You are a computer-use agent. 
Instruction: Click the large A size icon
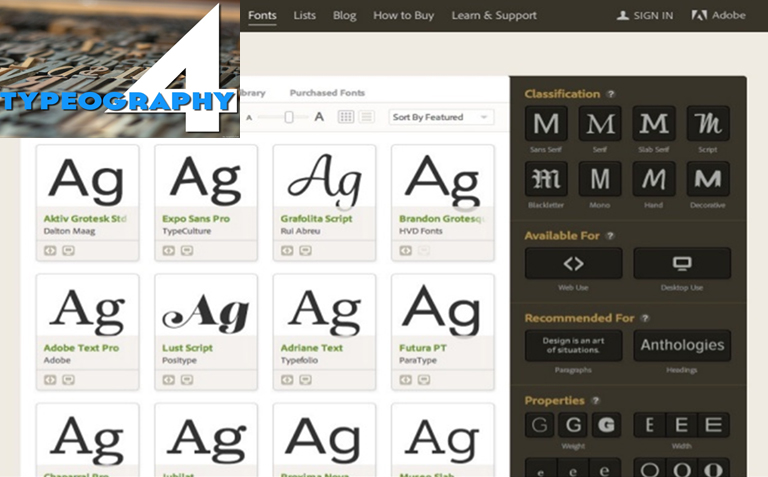click(319, 117)
